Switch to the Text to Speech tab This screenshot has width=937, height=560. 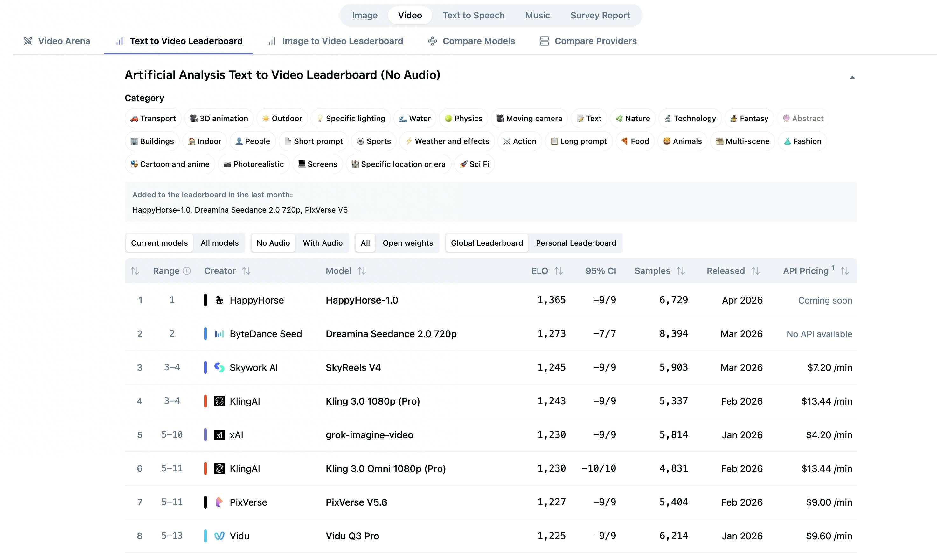click(x=473, y=15)
